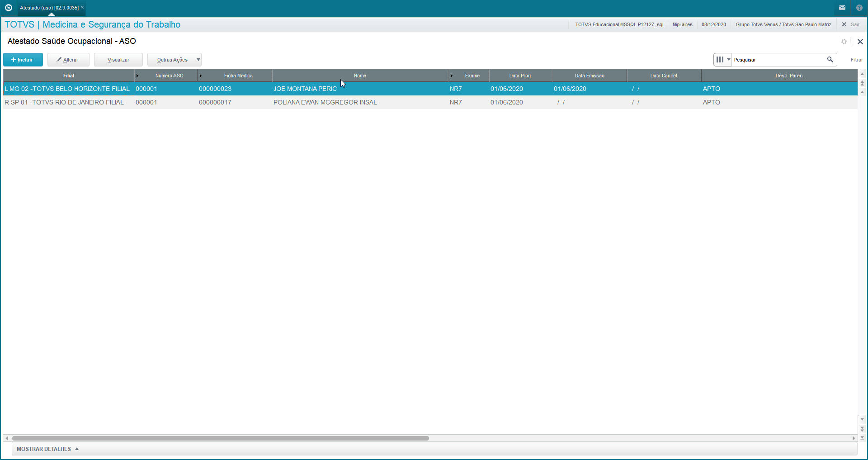868x460 pixels.
Task: Open the search field column dropdown arrow
Action: coord(729,60)
